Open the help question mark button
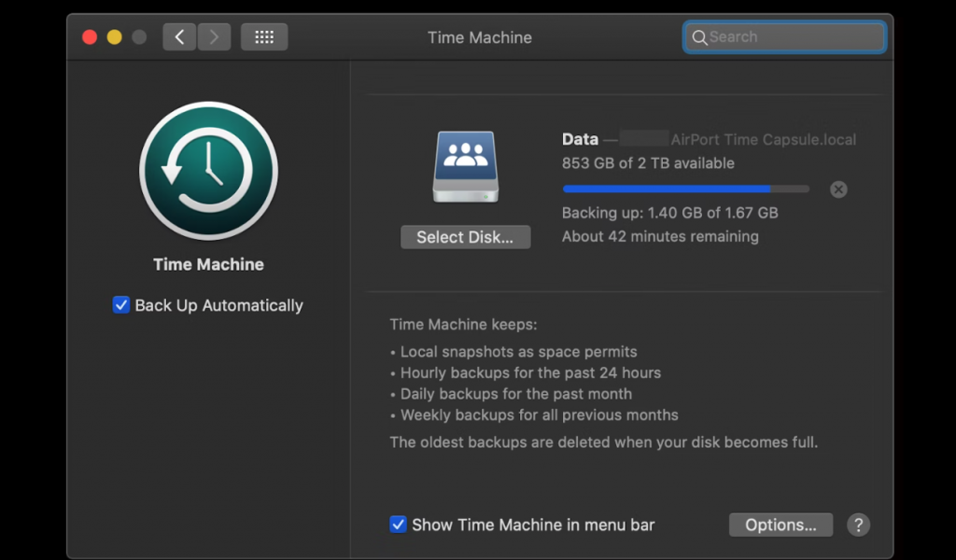The image size is (956, 560). coord(858,525)
